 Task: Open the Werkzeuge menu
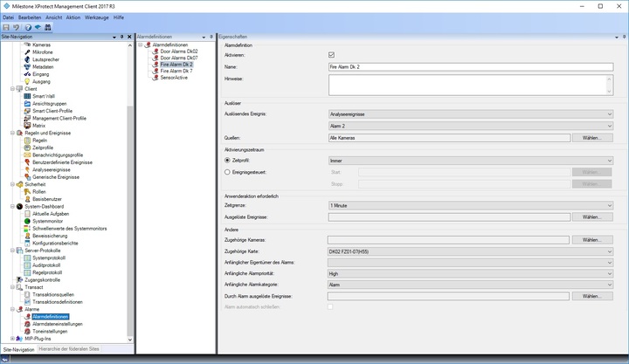(97, 17)
